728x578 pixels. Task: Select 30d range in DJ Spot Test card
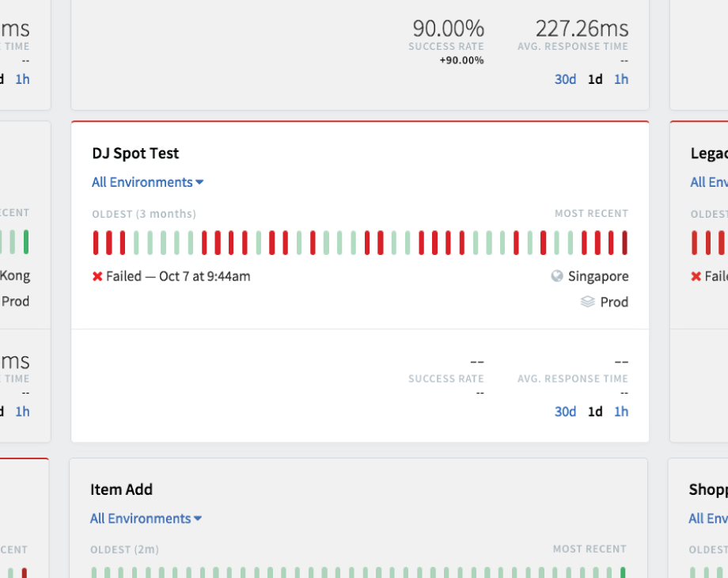coord(565,411)
